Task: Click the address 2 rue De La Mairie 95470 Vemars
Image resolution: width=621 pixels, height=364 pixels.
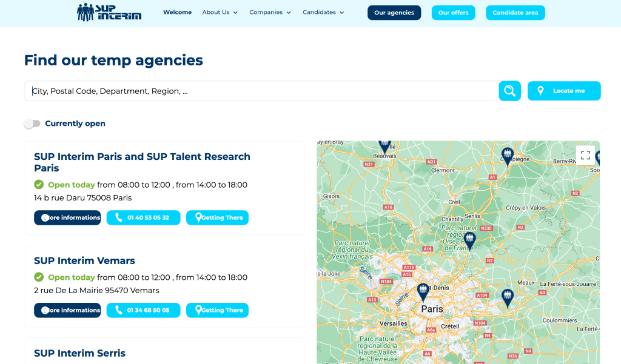Action: (96, 290)
